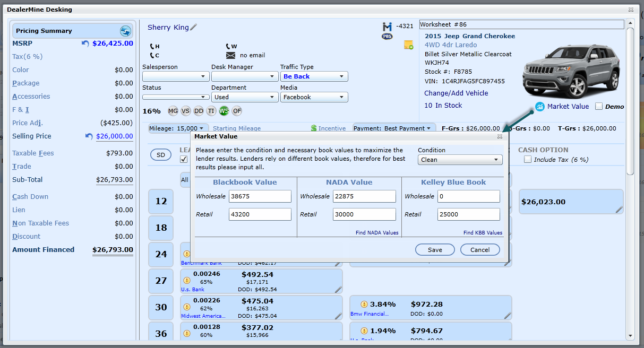644x348 pixels.
Task: Add a sticky note with the yellow note icon
Action: 408,45
